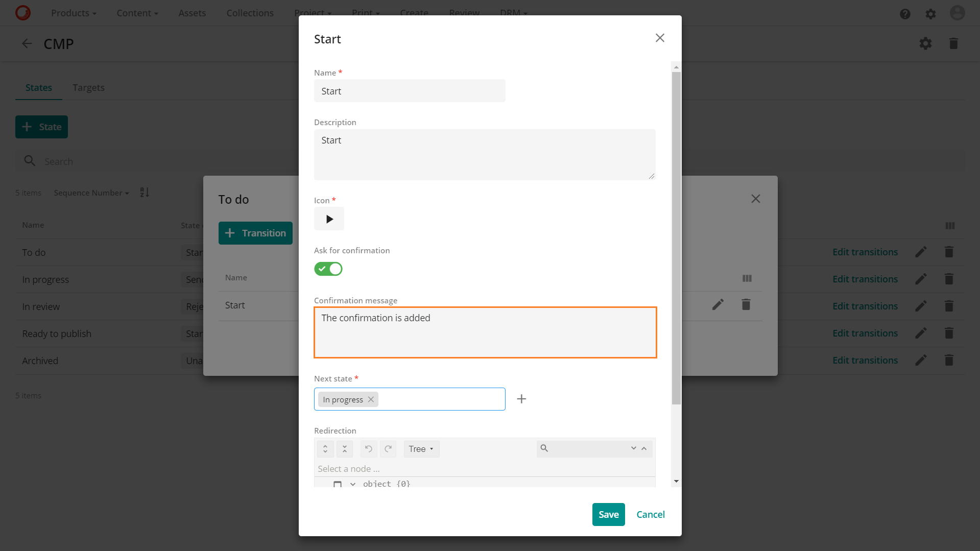Undo the last change in the Redirection editor
Screen dimensions: 980x551
[x=369, y=449]
